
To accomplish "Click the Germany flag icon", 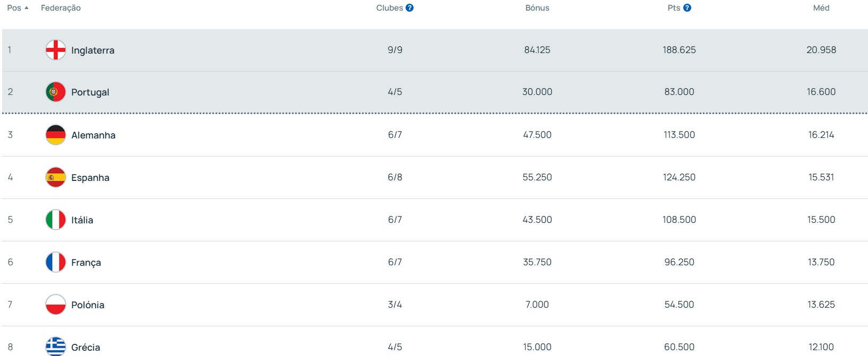I will (x=56, y=135).
